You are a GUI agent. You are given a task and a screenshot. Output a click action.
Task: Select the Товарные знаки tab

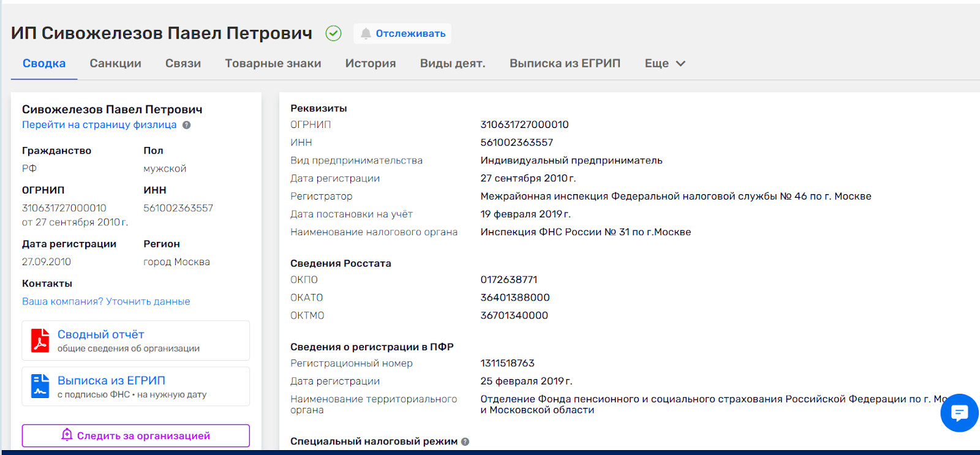coord(273,64)
